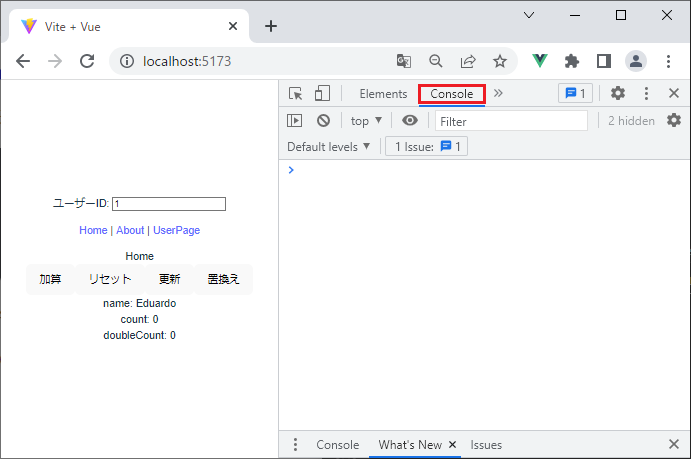Expand more DevTools tabs chevron
The image size is (691, 459).
pos(499,93)
